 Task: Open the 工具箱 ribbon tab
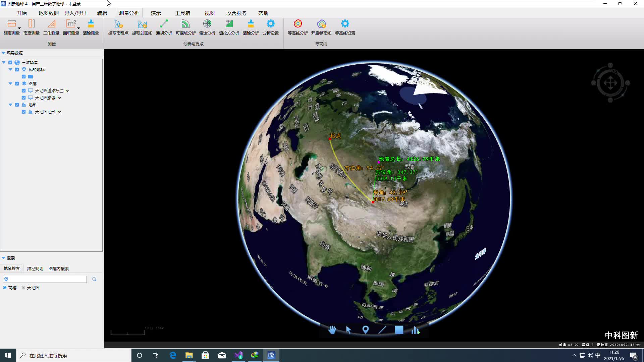point(182,13)
